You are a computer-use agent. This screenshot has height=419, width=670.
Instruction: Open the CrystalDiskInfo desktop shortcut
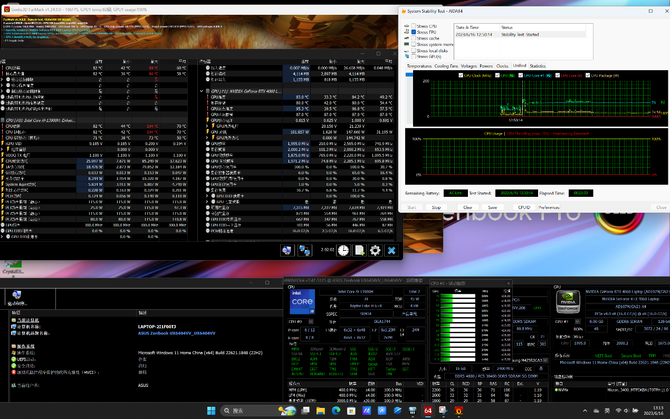13,267
